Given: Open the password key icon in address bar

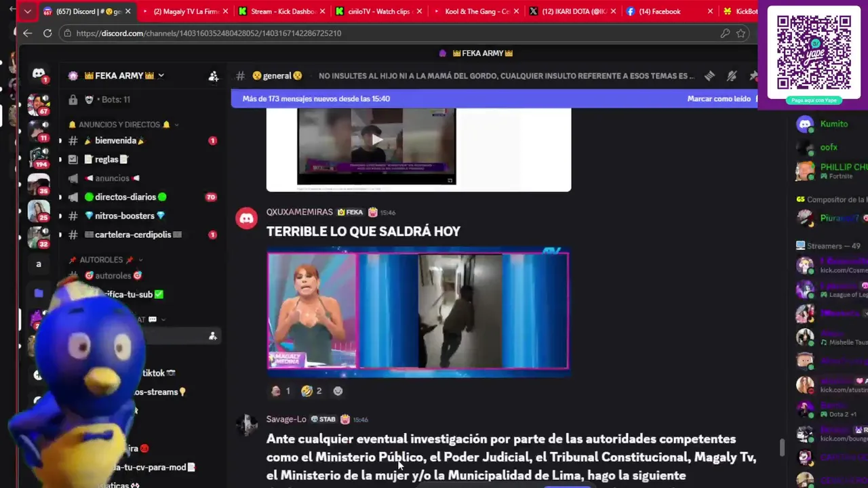Looking at the screenshot, I should click(725, 33).
